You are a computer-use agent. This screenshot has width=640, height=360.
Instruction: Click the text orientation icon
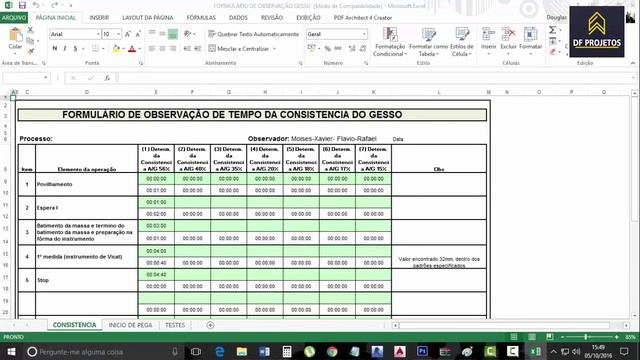188,34
